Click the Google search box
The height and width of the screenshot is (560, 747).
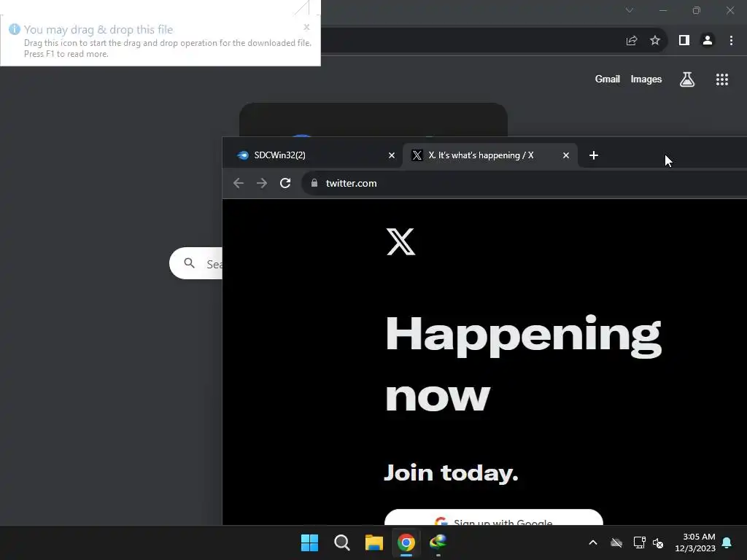coord(196,263)
